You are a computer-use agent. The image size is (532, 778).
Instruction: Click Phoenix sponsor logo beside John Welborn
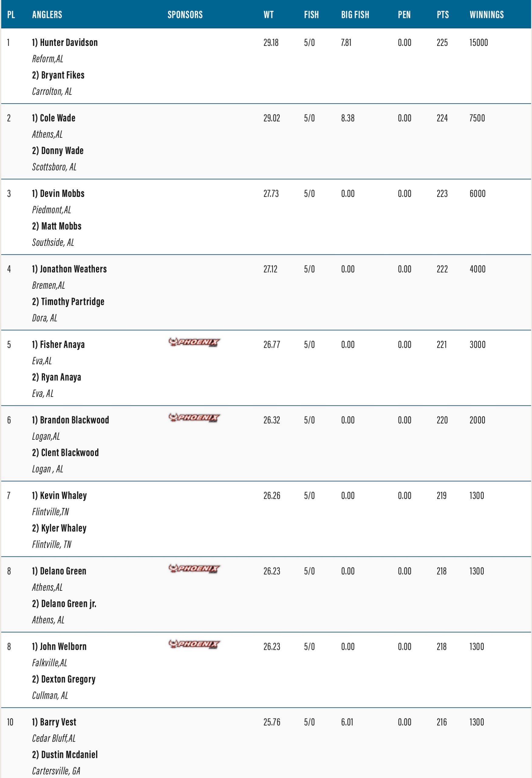coord(194,644)
